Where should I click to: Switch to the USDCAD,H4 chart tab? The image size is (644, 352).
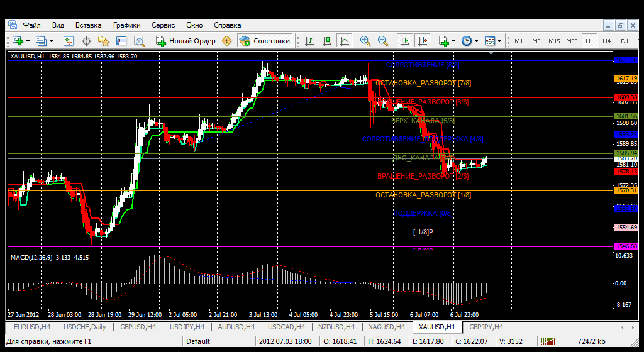286,327
